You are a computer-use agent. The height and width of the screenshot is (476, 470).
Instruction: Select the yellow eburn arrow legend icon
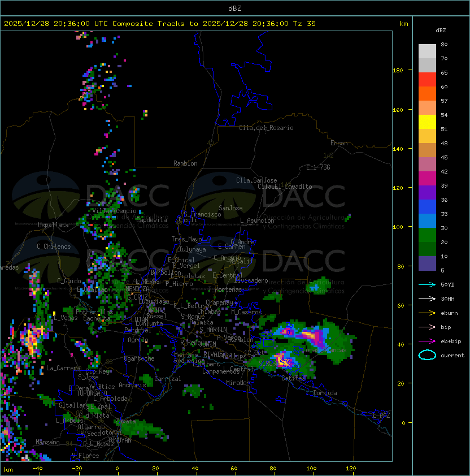[x=427, y=313]
